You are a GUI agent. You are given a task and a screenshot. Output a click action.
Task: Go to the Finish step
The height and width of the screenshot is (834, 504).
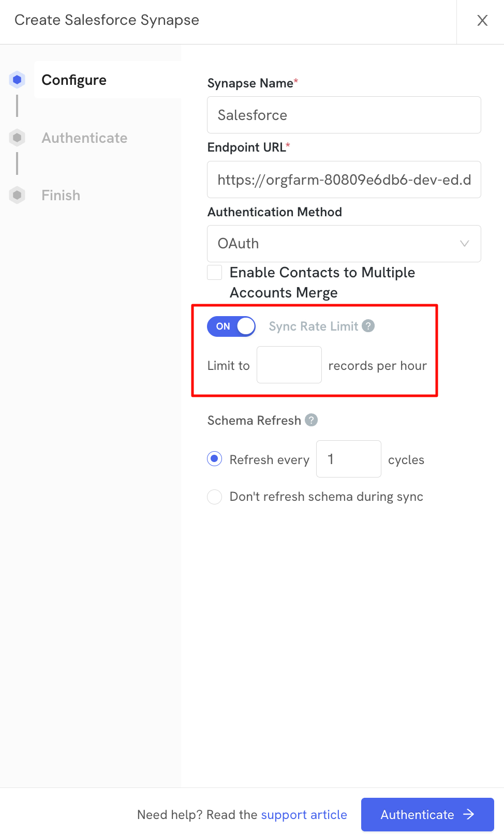pos(61,195)
